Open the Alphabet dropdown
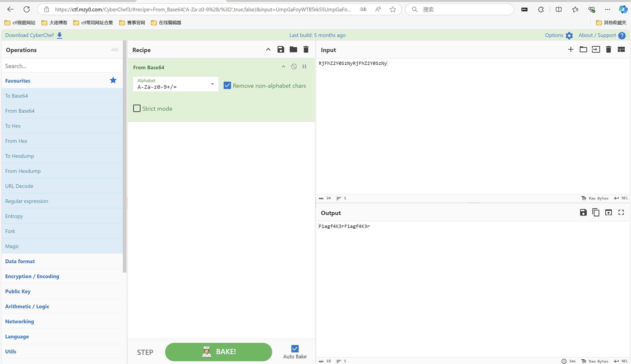Image resolution: width=631 pixels, height=364 pixels. pyautogui.click(x=176, y=84)
